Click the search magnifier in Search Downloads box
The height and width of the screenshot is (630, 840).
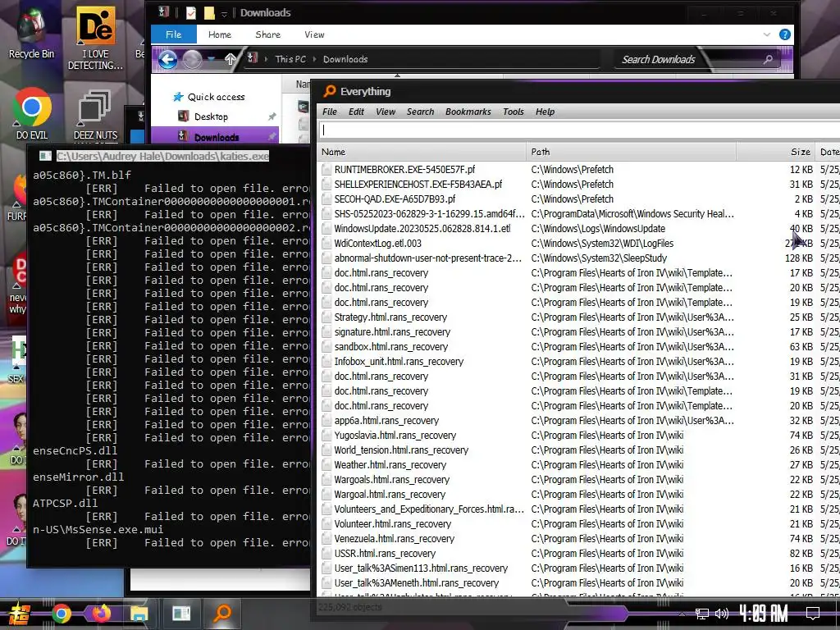coord(768,59)
